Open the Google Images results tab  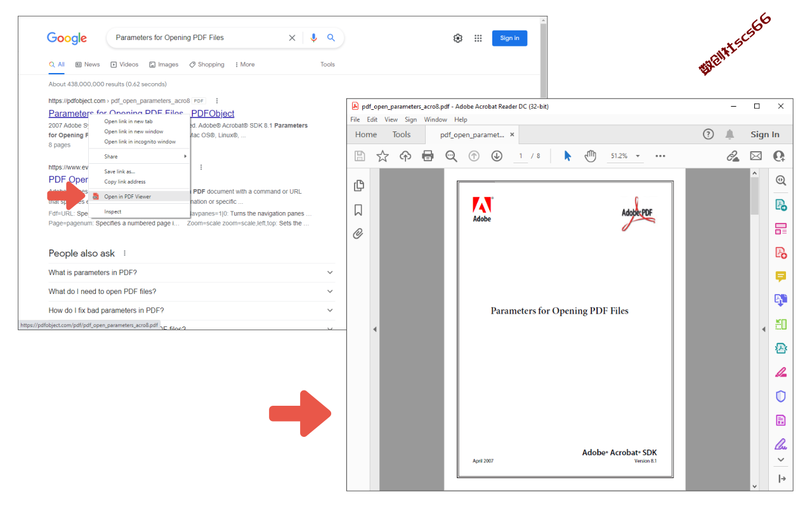point(164,64)
